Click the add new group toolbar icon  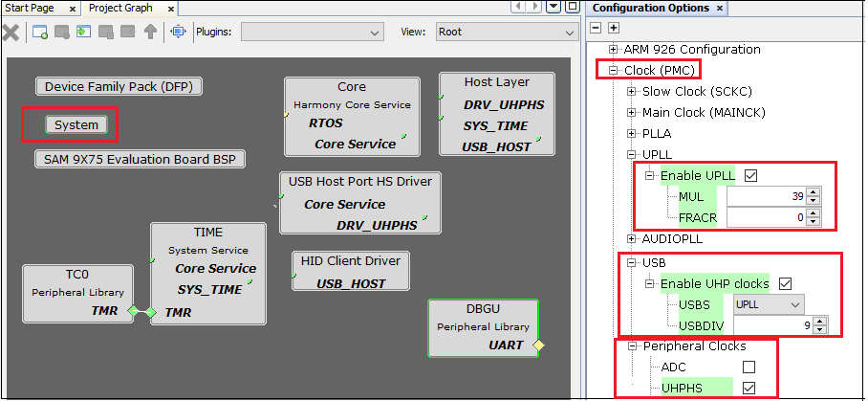tap(40, 32)
